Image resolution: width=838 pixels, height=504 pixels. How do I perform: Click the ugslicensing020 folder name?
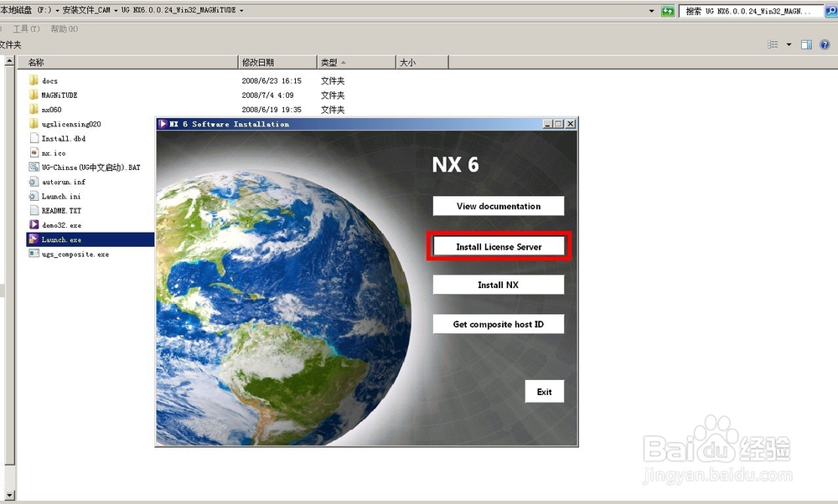point(71,124)
